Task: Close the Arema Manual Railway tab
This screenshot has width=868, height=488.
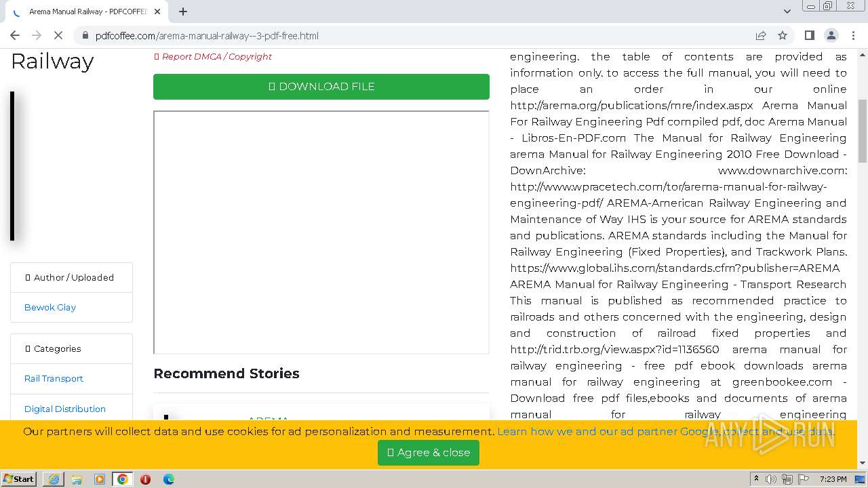Action: (158, 12)
